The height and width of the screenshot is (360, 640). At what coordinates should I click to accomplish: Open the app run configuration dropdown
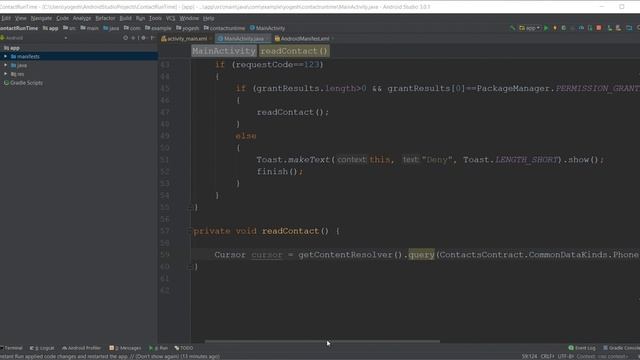point(529,28)
